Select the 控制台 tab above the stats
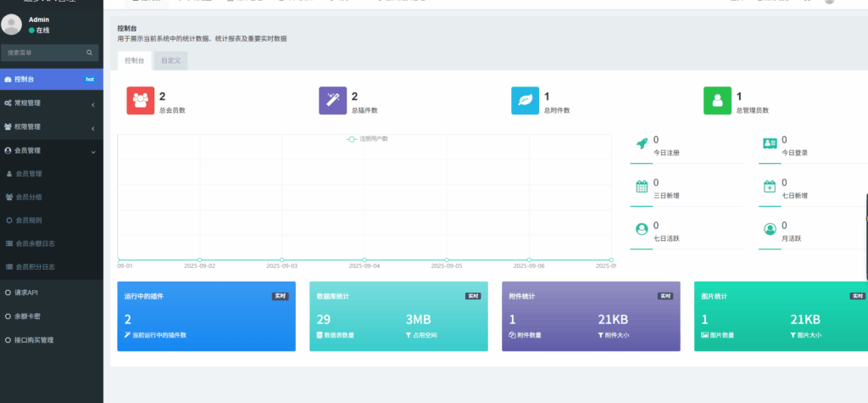The height and width of the screenshot is (403, 868). point(134,60)
